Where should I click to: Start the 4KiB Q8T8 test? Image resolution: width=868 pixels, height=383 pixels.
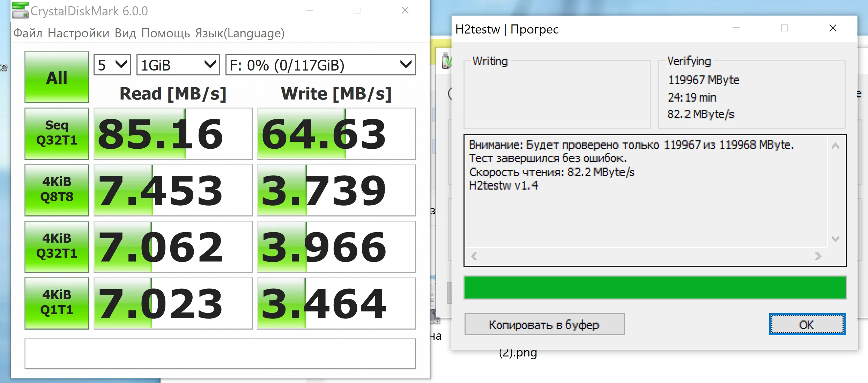(57, 190)
